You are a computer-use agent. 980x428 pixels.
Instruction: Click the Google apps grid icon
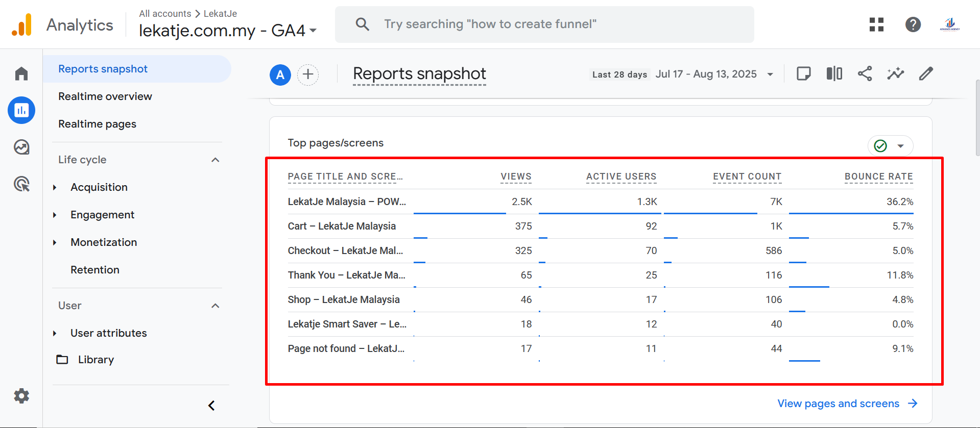click(x=876, y=24)
